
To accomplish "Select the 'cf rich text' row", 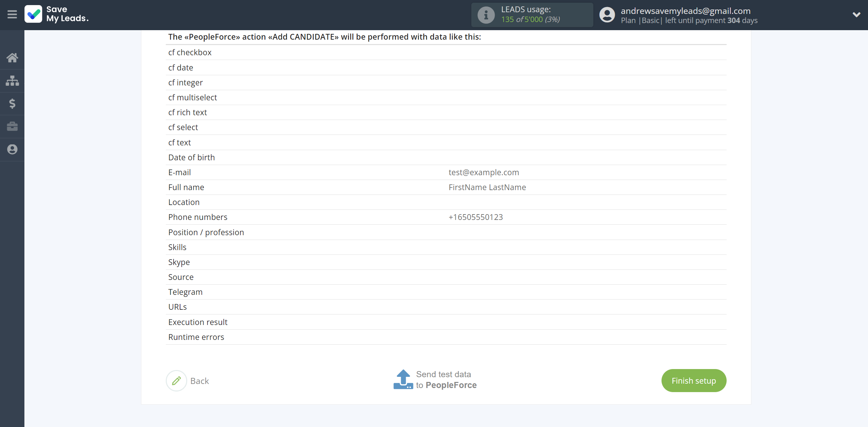I will click(446, 112).
